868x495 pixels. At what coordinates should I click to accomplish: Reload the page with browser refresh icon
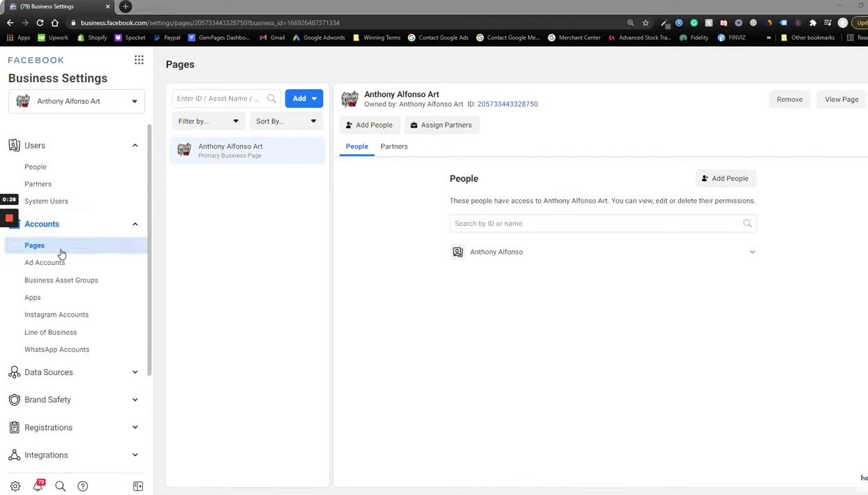(40, 22)
